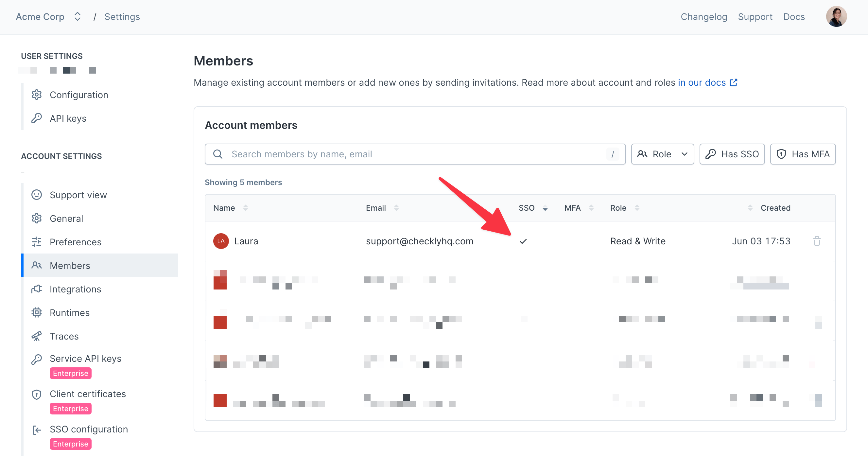The width and height of the screenshot is (868, 456).
Task: Click the API keys key icon
Action: tap(36, 118)
